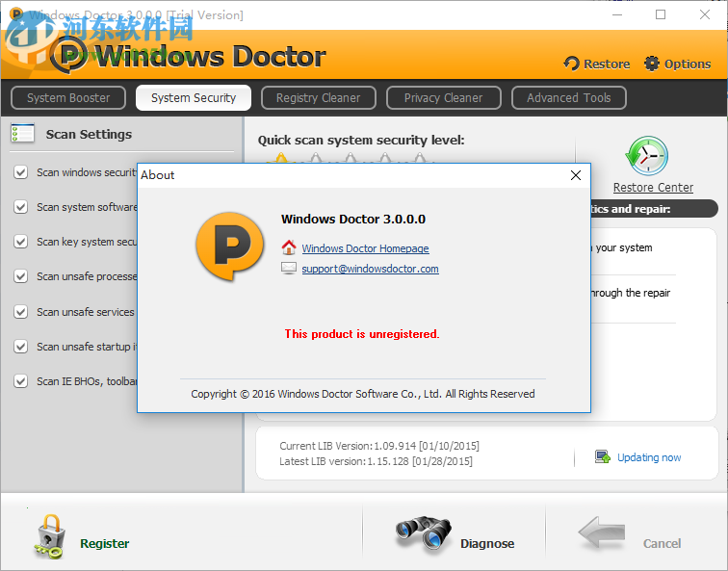Click 'This product is unregistered.' text
The image size is (728, 571).
[362, 334]
